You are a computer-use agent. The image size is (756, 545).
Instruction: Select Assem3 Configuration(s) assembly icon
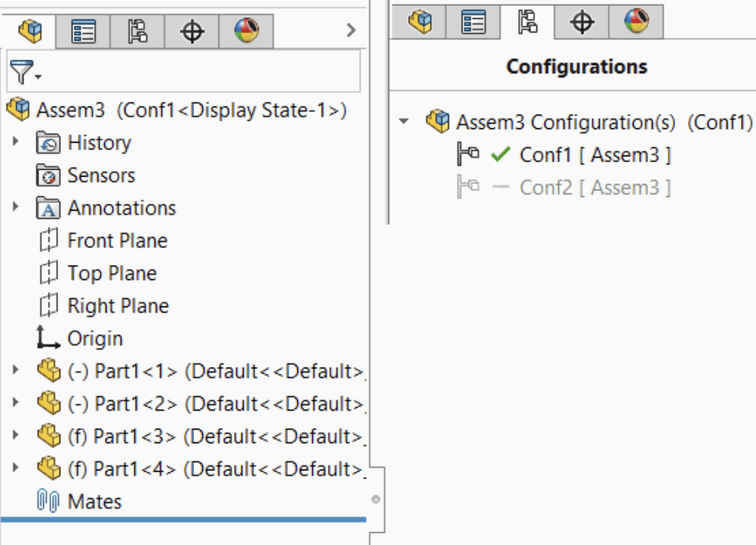click(438, 121)
